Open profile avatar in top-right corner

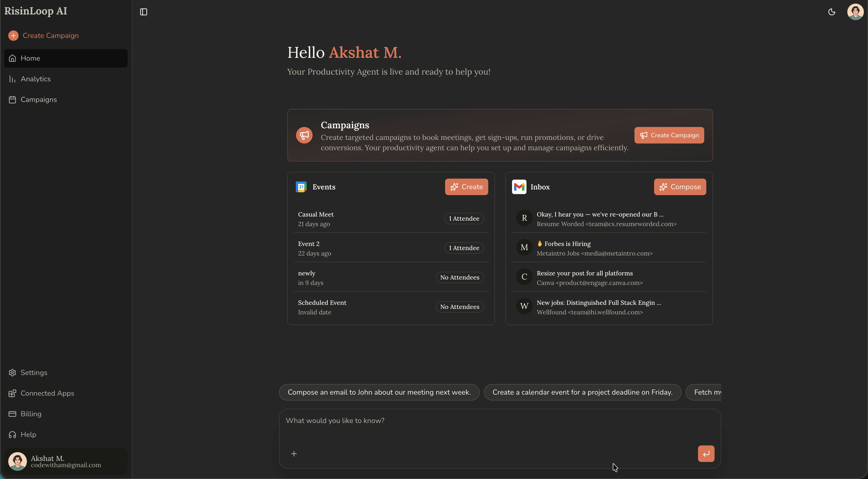855,12
